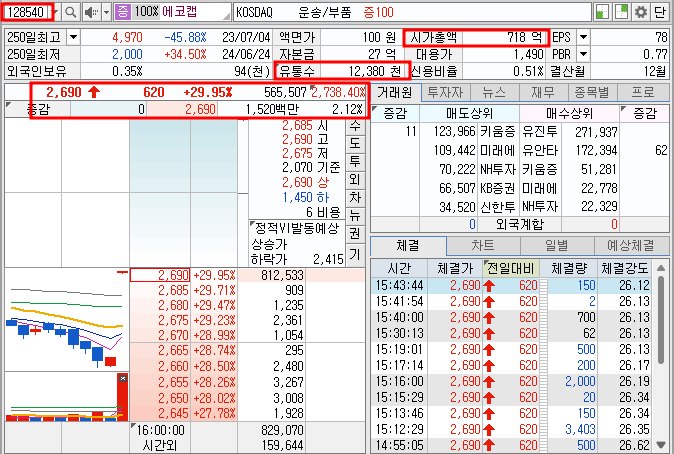Screen dimensions: 674x454
Task: Click the trade list scrollbar thumb
Action: (661, 320)
